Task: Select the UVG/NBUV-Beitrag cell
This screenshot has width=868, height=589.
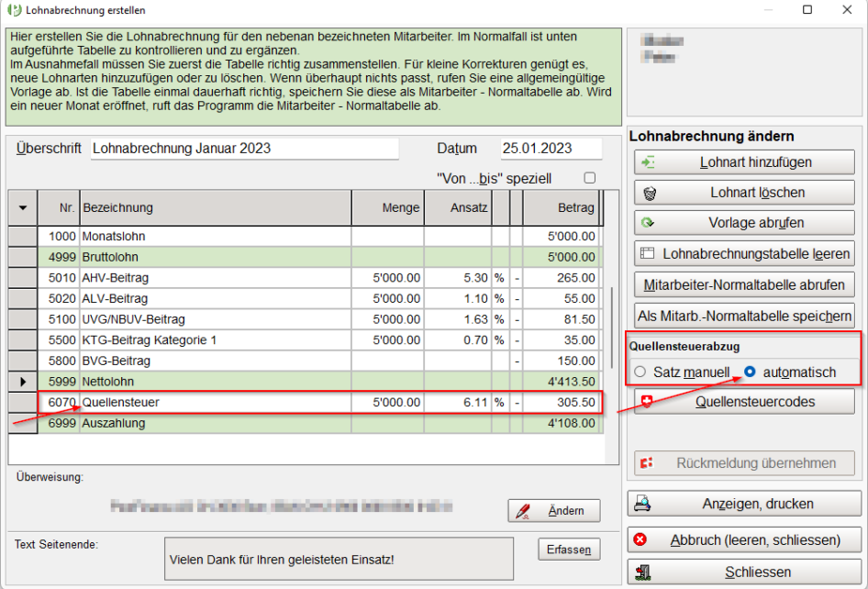Action: coord(216,319)
